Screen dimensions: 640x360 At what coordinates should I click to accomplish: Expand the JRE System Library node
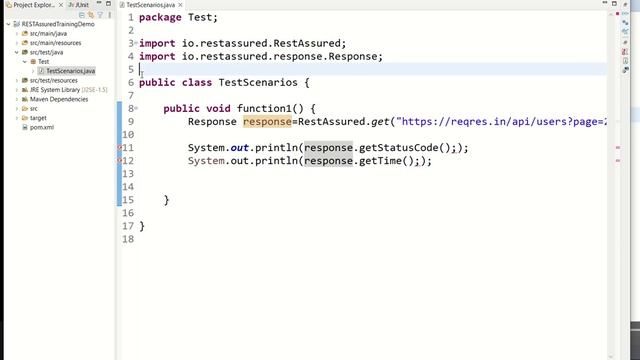coord(17,90)
